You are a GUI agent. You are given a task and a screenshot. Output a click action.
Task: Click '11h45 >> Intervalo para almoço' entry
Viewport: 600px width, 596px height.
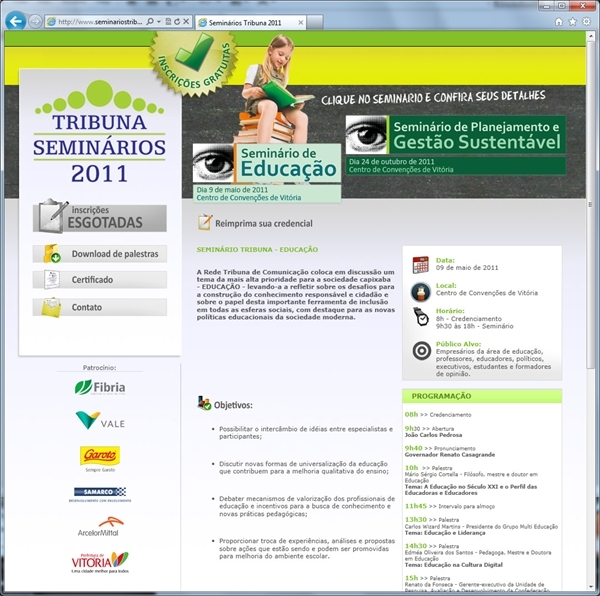coord(450,506)
